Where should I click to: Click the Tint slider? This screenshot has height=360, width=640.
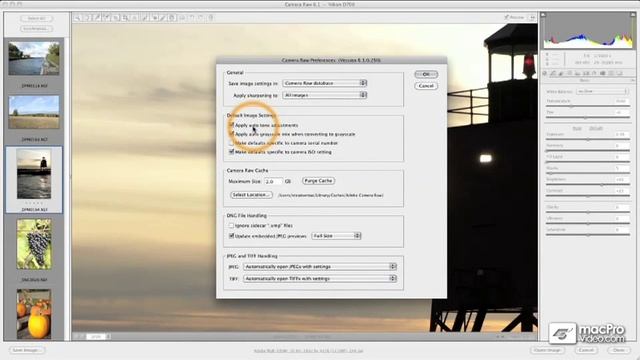point(588,117)
